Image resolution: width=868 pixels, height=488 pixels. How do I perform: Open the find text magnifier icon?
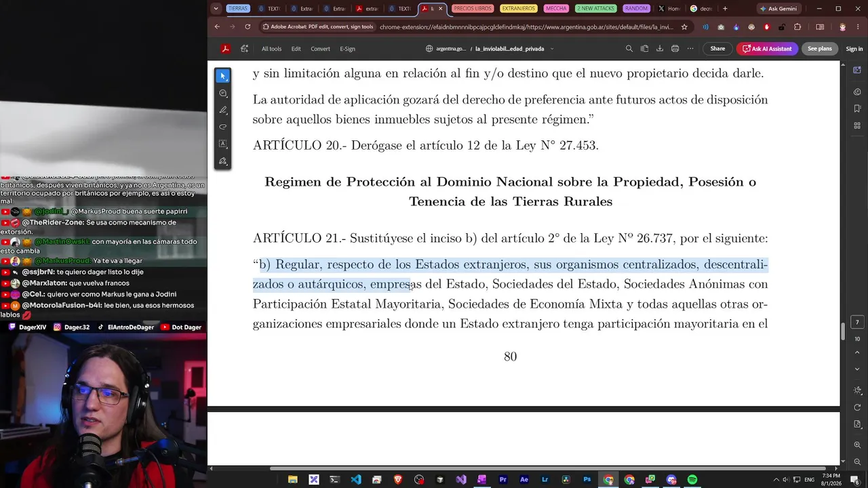[629, 49]
